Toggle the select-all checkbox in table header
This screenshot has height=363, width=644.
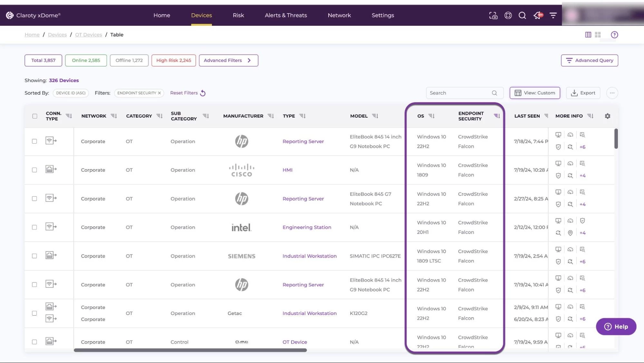pyautogui.click(x=34, y=116)
